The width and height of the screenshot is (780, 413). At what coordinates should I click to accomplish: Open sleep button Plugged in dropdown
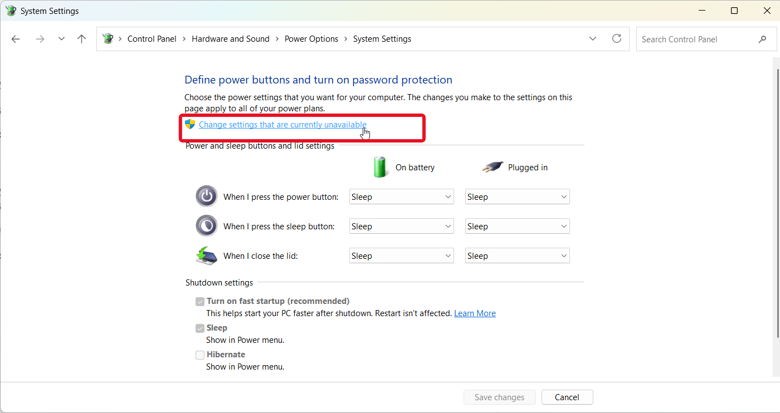point(517,226)
